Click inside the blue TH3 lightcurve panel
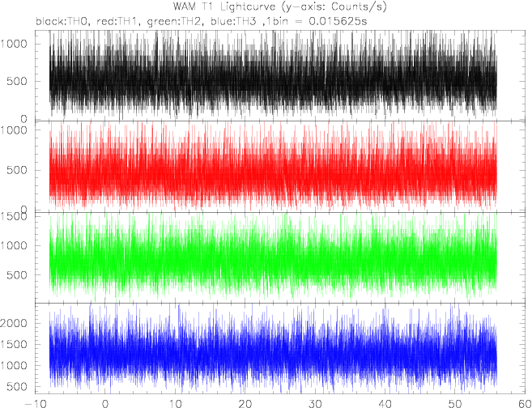The width and height of the screenshot is (532, 408). [x=280, y=349]
